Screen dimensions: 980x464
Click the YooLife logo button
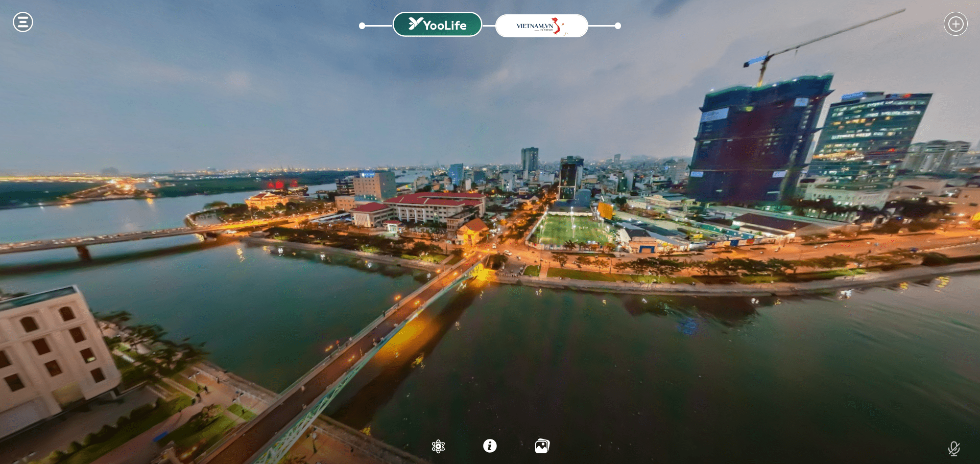[x=437, y=25]
